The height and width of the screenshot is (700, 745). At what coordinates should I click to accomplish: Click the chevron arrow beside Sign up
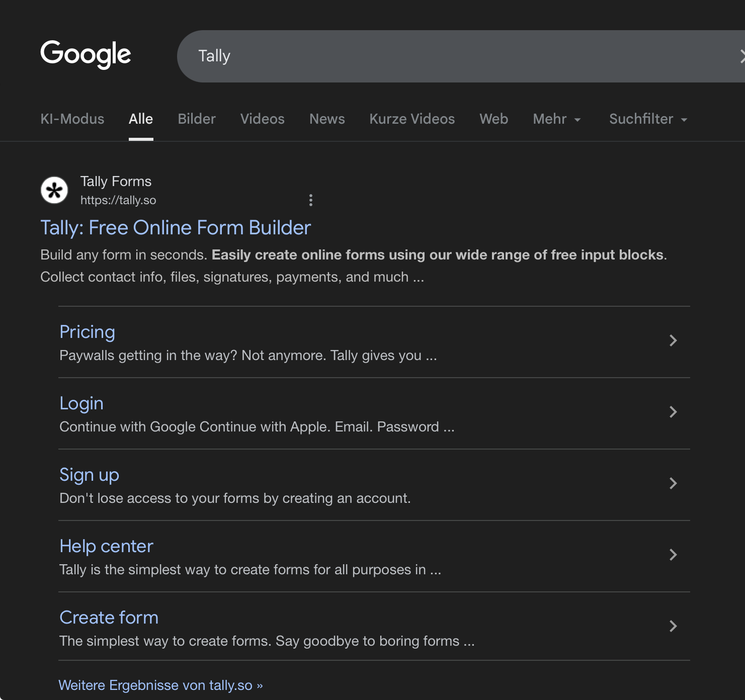tap(673, 483)
